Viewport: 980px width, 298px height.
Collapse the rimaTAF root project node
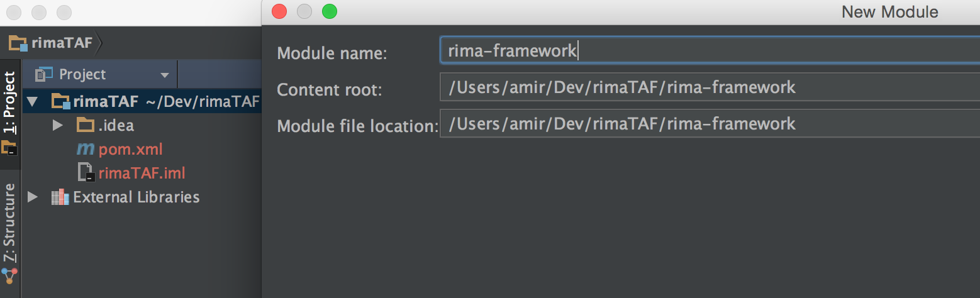(33, 101)
